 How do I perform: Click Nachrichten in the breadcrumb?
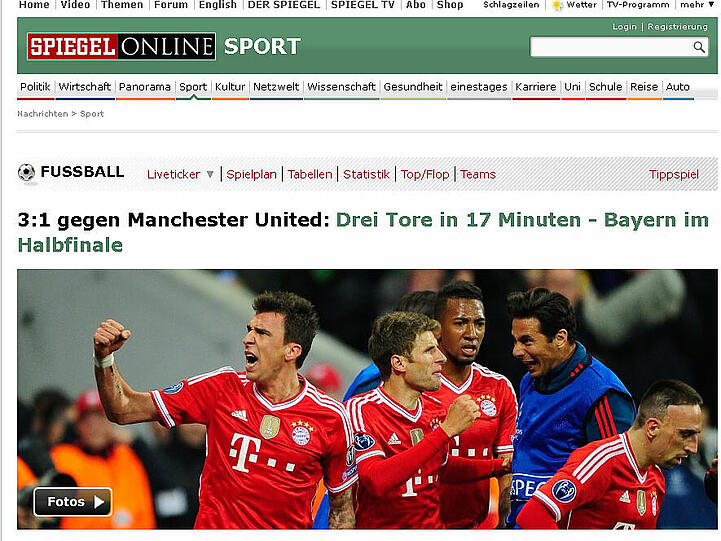coord(43,114)
